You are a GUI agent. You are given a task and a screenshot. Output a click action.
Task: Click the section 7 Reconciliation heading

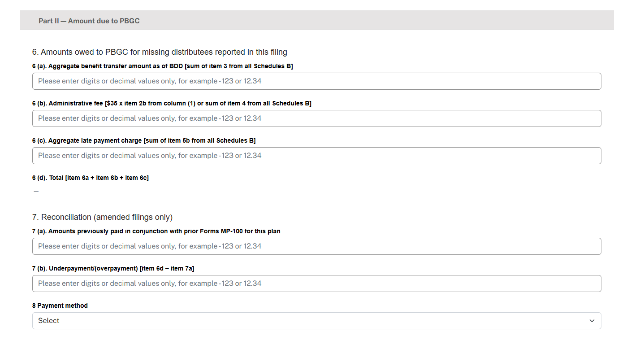click(x=102, y=217)
